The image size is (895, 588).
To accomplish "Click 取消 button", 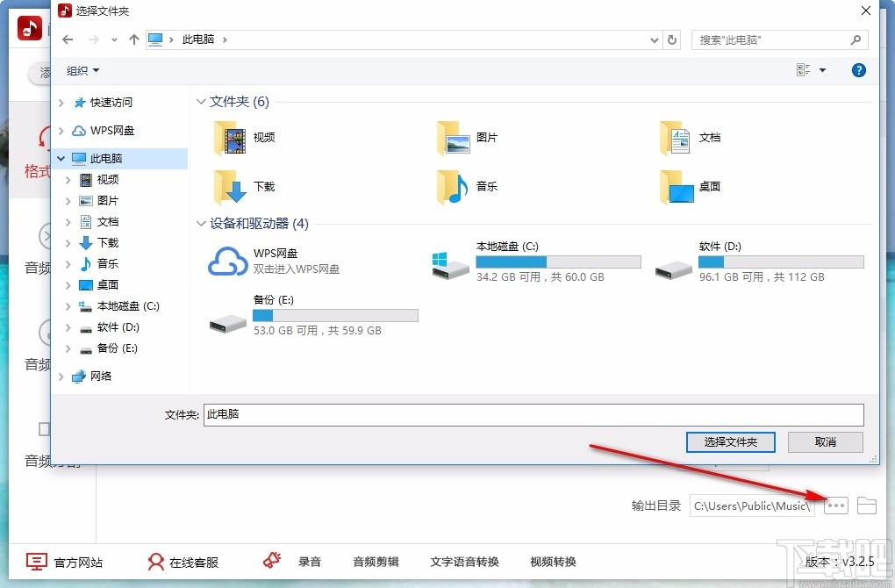I will pos(826,441).
